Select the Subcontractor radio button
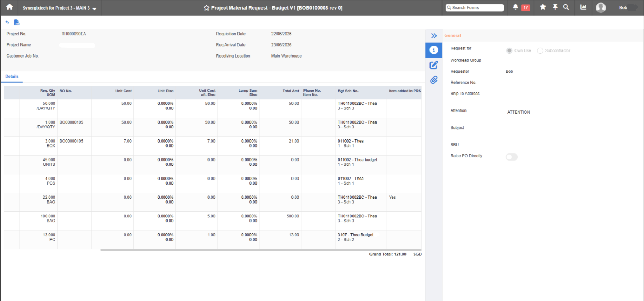This screenshot has width=644, height=301. coord(540,50)
